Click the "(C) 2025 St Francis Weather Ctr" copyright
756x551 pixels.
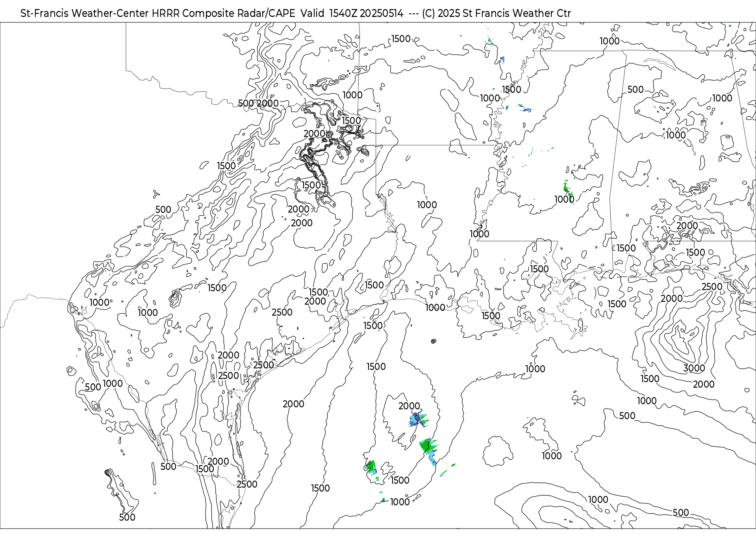coord(496,13)
